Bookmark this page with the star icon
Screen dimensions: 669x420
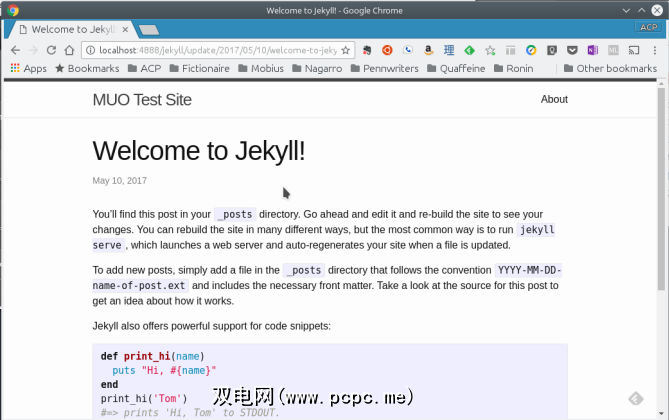coord(346,50)
